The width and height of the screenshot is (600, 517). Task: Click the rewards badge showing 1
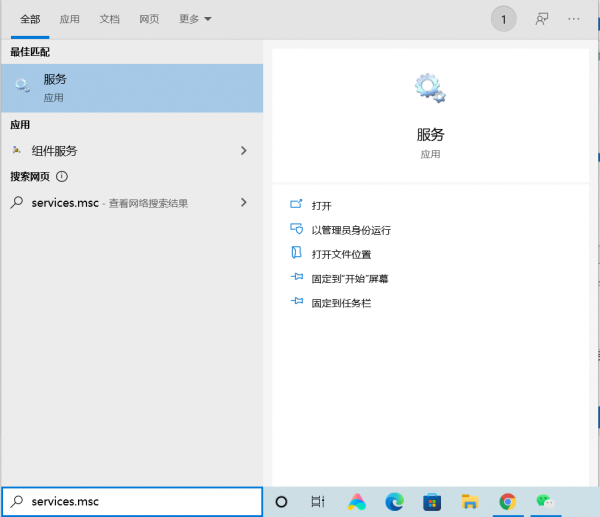504,19
